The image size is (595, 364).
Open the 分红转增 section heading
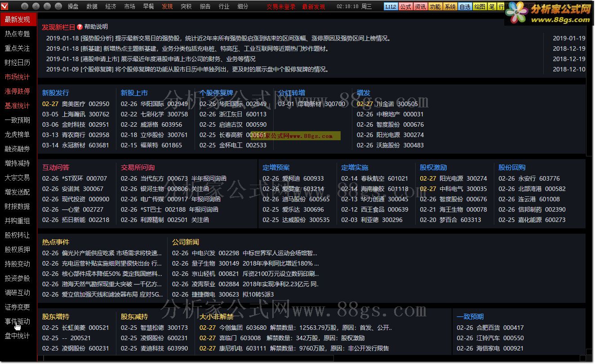click(x=292, y=93)
